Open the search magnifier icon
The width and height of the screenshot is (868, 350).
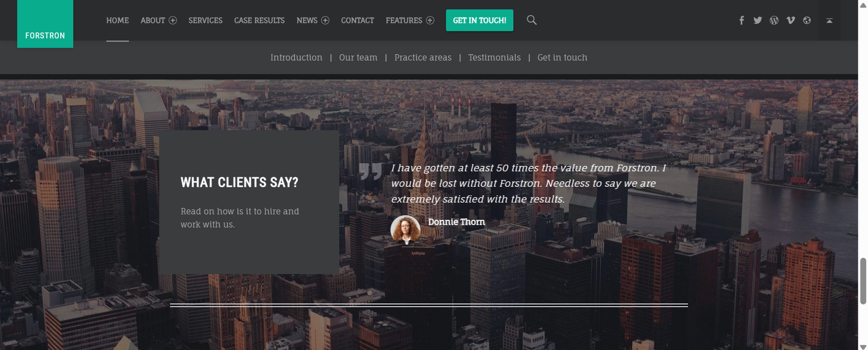point(532,20)
